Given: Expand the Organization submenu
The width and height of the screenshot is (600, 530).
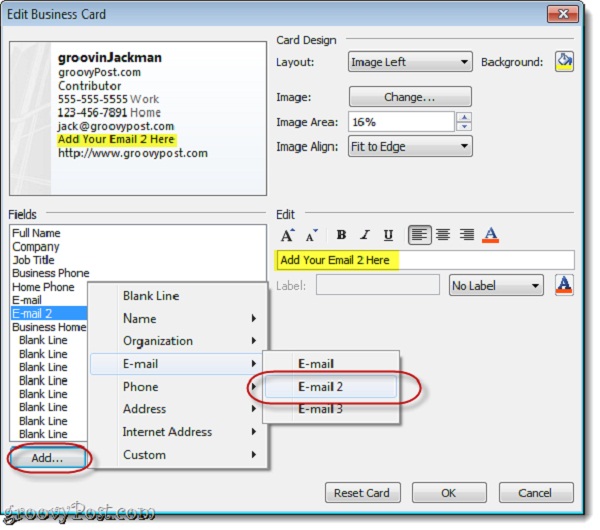Looking at the screenshot, I should [178, 341].
